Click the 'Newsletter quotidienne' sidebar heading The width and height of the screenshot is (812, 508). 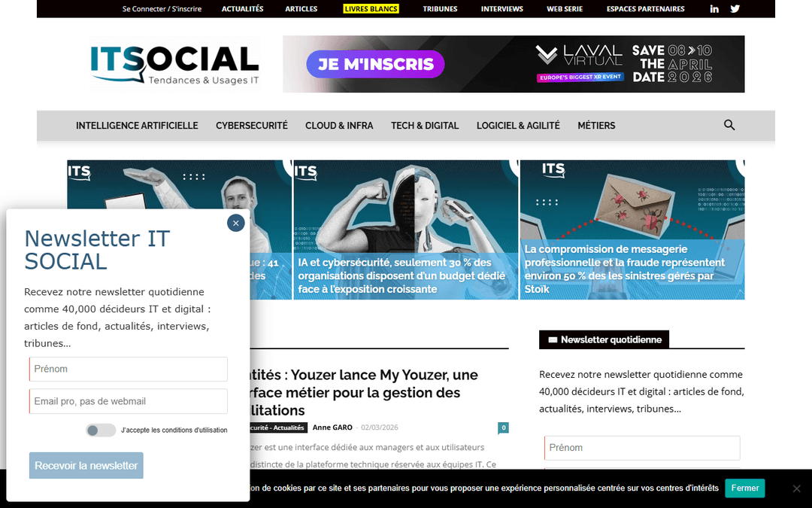[x=604, y=339]
